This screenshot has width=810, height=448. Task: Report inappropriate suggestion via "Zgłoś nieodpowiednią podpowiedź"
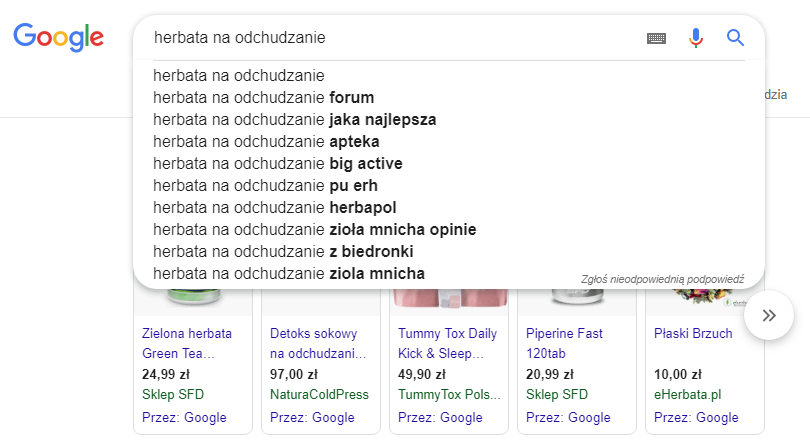click(662, 277)
